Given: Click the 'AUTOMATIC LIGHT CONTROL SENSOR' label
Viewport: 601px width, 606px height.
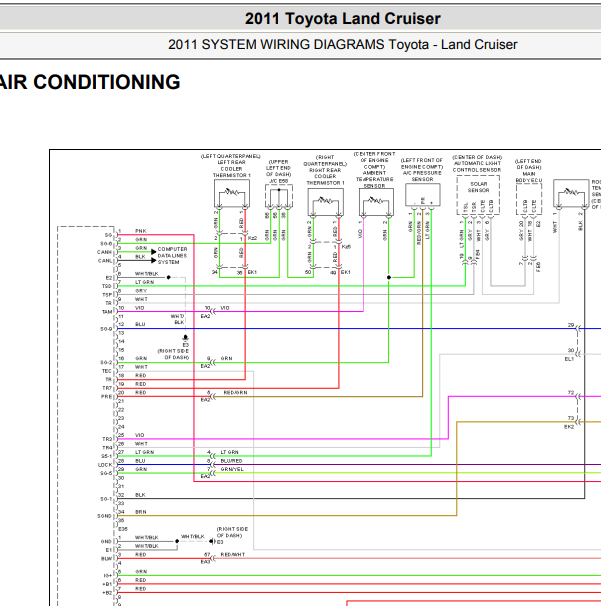Looking at the screenshot, I should point(477,167).
